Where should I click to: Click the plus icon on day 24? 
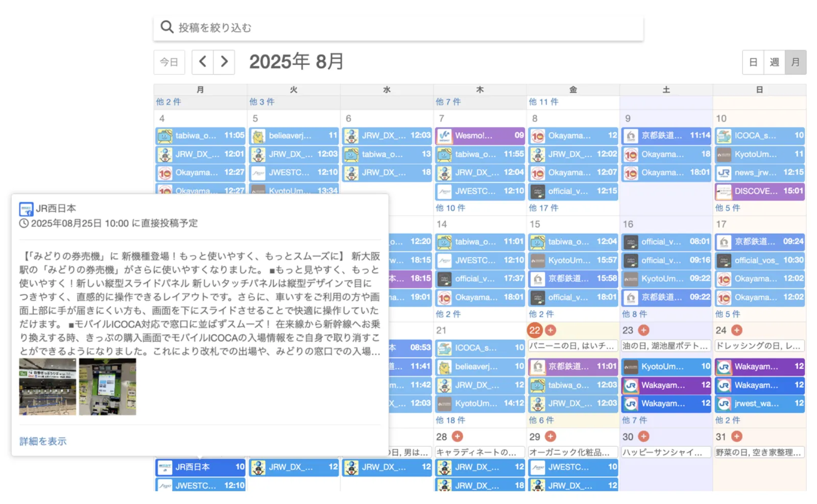737,331
